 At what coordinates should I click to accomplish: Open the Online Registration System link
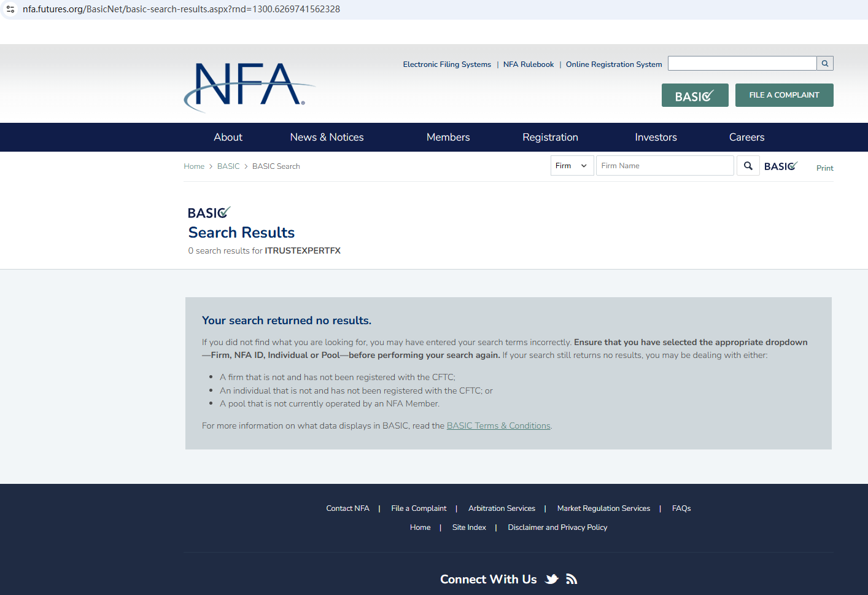tap(614, 64)
